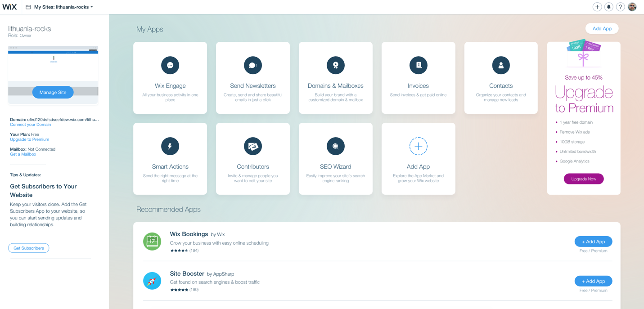644x309 pixels.
Task: Click the Get Subscribers to Your Website heading
Action: (x=43, y=191)
